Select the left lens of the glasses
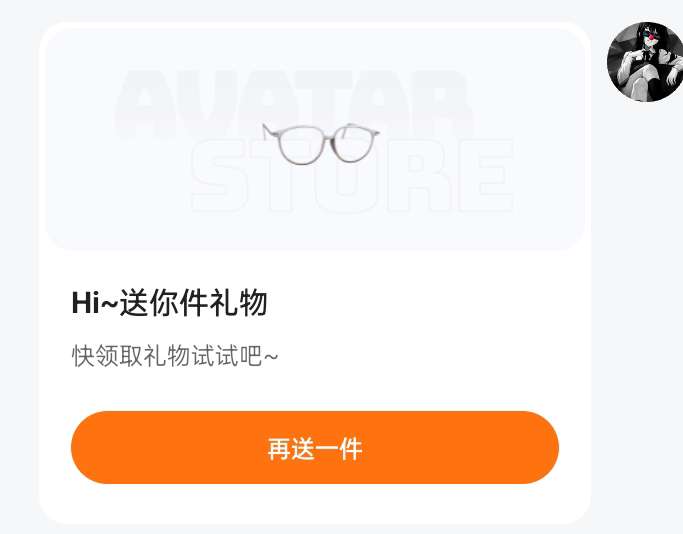Image resolution: width=683 pixels, height=534 pixels. pos(301,145)
